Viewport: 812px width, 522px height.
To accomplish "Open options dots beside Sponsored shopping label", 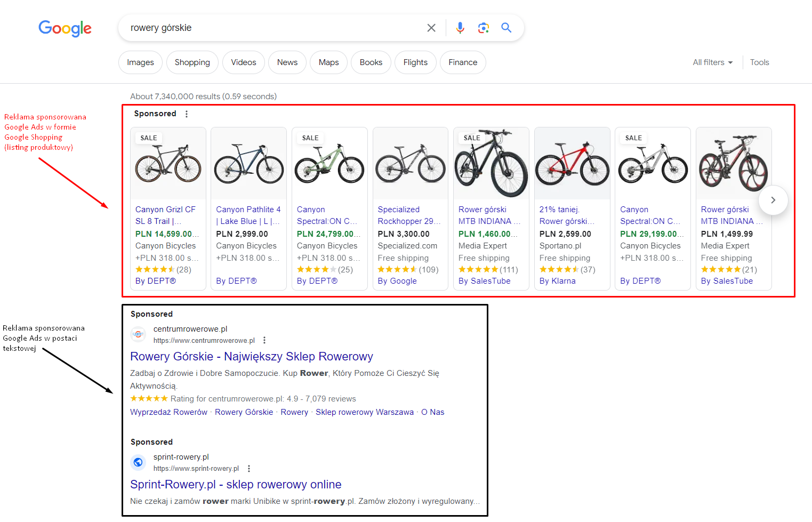I will (x=187, y=114).
